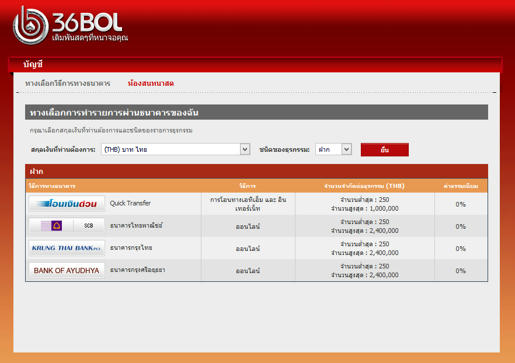
Task: Select the Bank of Ayudhya logo
Action: pos(67,270)
